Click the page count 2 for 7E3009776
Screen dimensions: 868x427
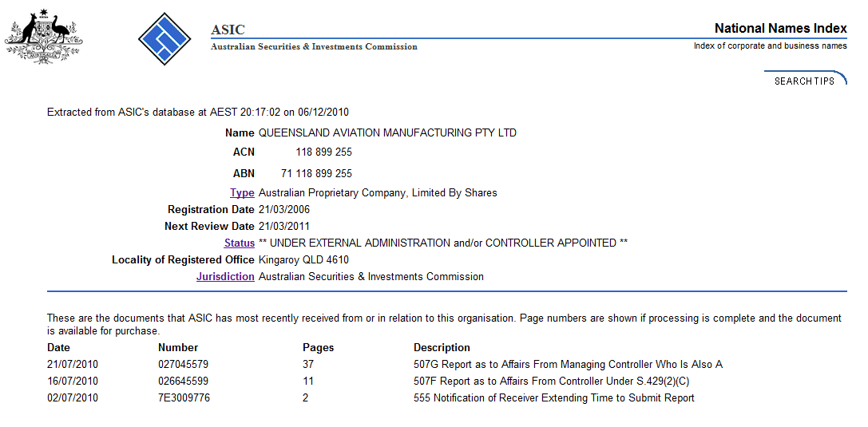pos(305,397)
